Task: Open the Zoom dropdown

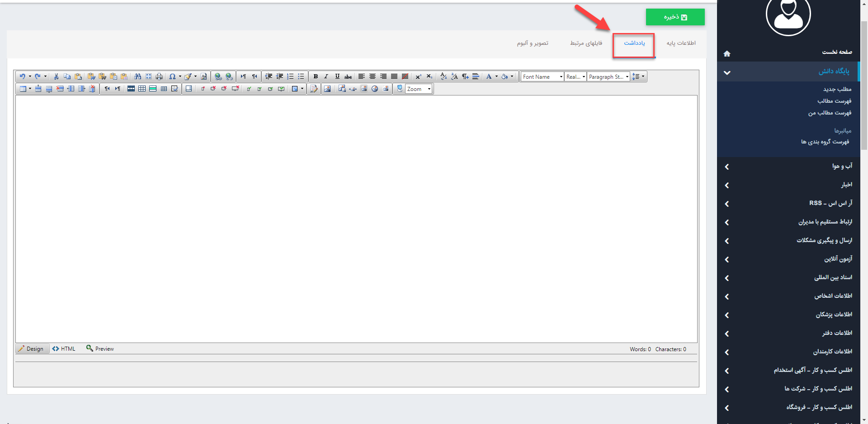Action: coord(419,89)
